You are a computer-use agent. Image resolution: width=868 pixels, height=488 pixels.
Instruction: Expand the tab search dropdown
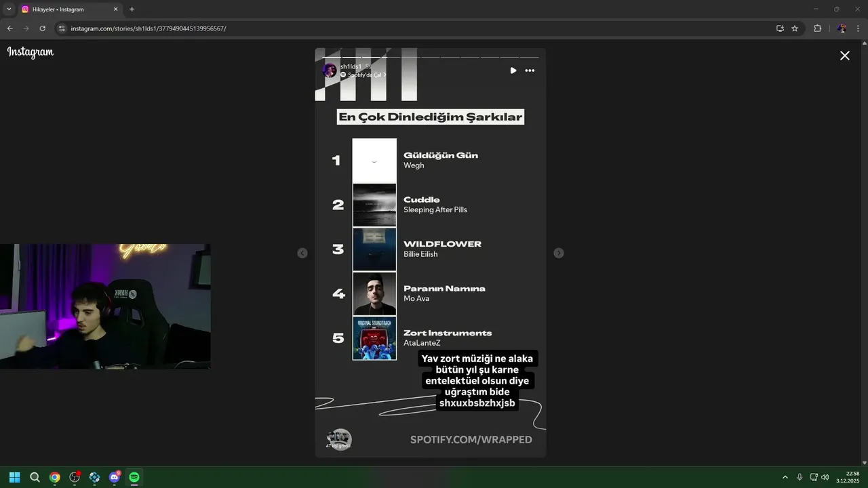pos(9,9)
